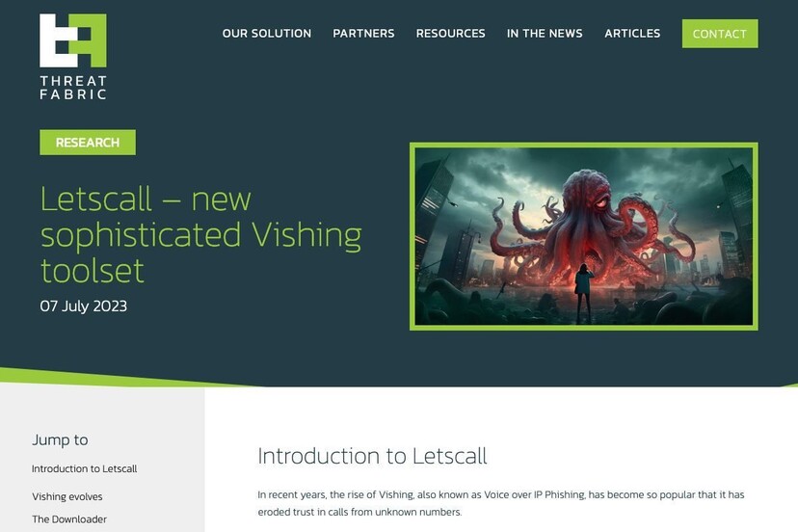Select the Research category badge
Screen dimensions: 798x532
88,143
